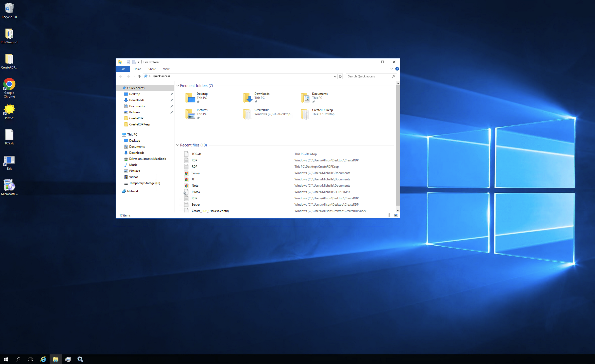Click the scrollbar down arrow
The height and width of the screenshot is (364, 595).
pyautogui.click(x=398, y=210)
